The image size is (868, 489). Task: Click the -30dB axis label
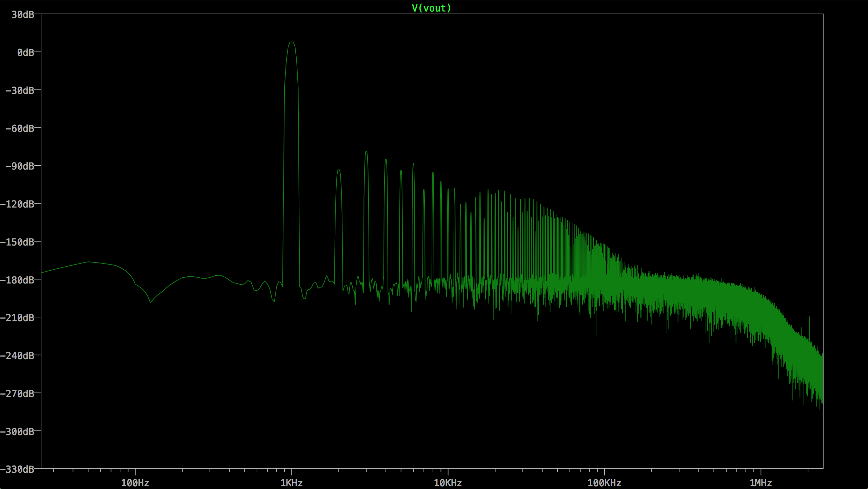point(20,91)
